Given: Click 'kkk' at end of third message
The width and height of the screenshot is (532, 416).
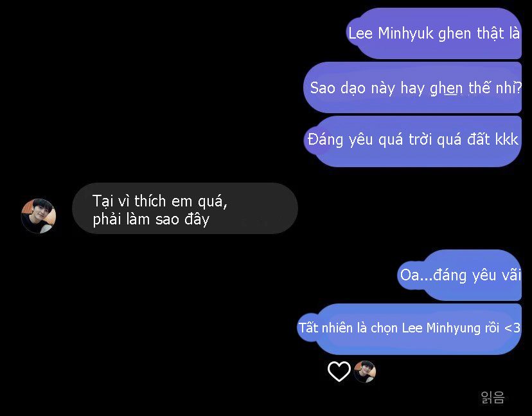Looking at the screenshot, I should pyautogui.click(x=506, y=140).
